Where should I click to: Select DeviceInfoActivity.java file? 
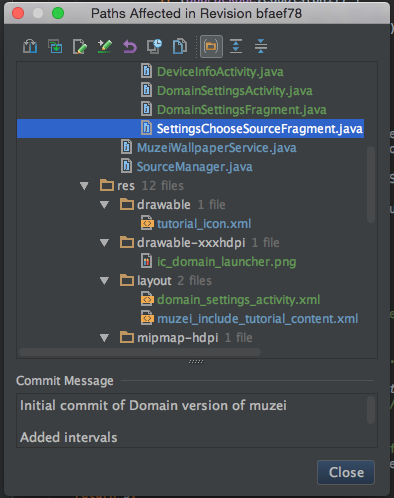[220, 72]
